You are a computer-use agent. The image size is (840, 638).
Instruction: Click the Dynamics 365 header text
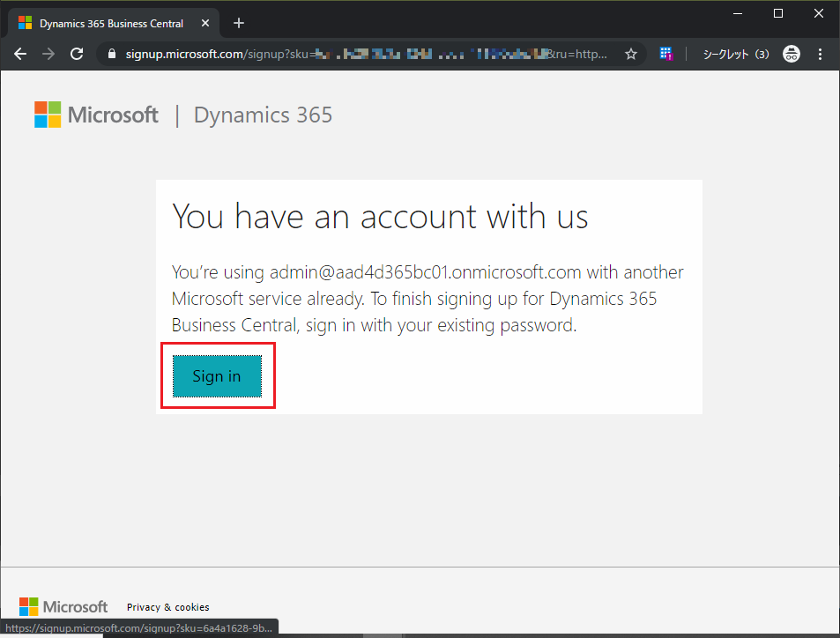(x=263, y=115)
